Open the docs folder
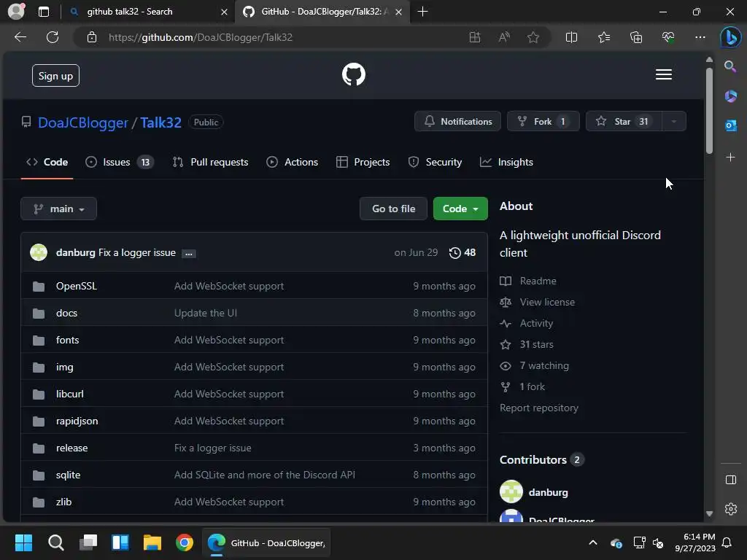 [x=66, y=314]
